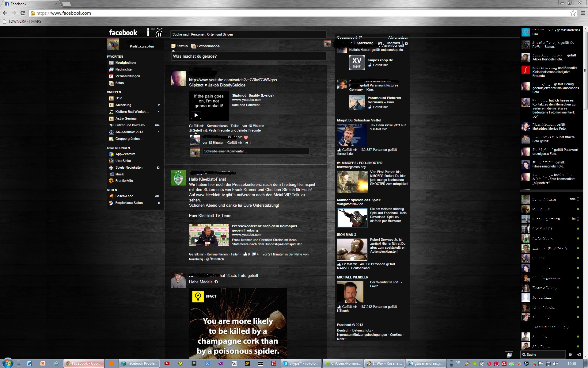Viewport: 588px width, 368px height.
Task: Open the Startseite link
Action: pos(365,43)
